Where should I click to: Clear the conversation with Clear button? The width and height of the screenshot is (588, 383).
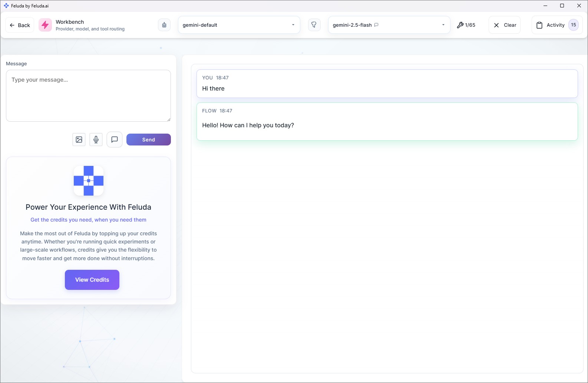[x=505, y=25]
